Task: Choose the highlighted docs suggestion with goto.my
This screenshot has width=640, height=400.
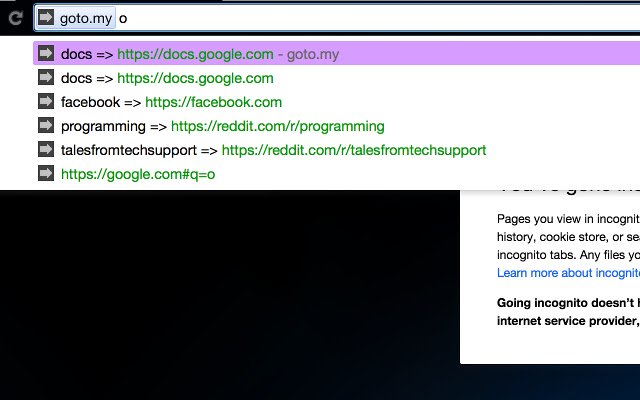Action: (x=336, y=53)
